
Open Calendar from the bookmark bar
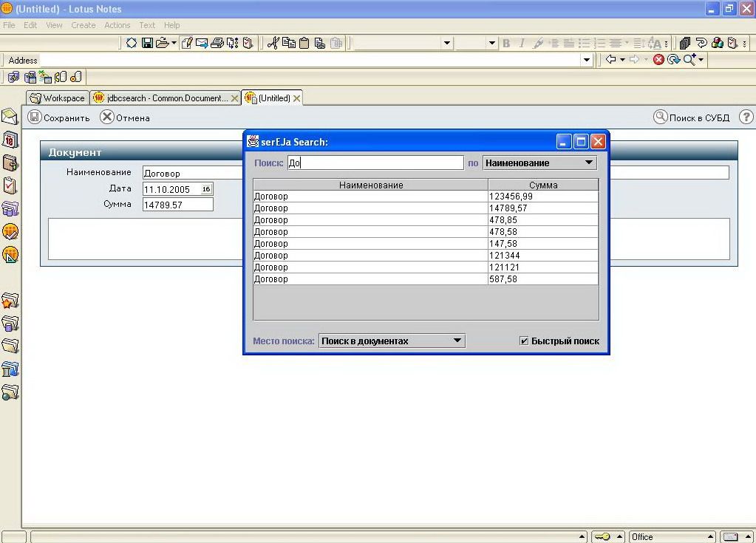coord(10,140)
